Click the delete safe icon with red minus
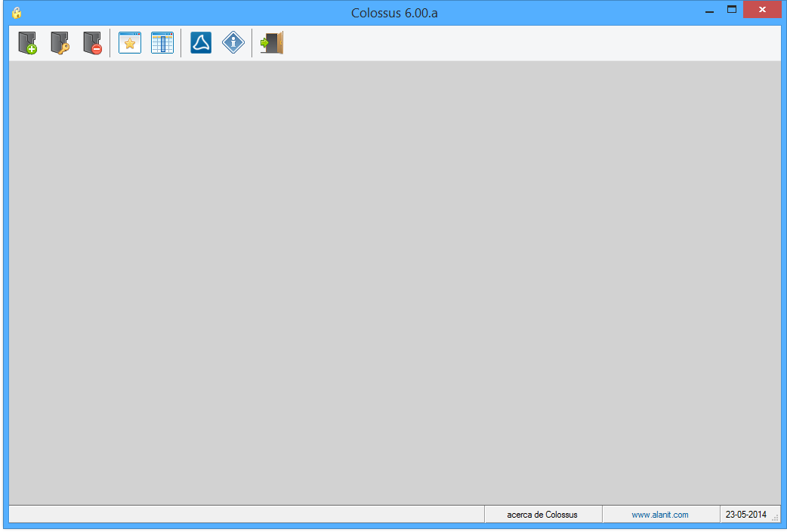Screen dimensions: 787x532 (92, 43)
